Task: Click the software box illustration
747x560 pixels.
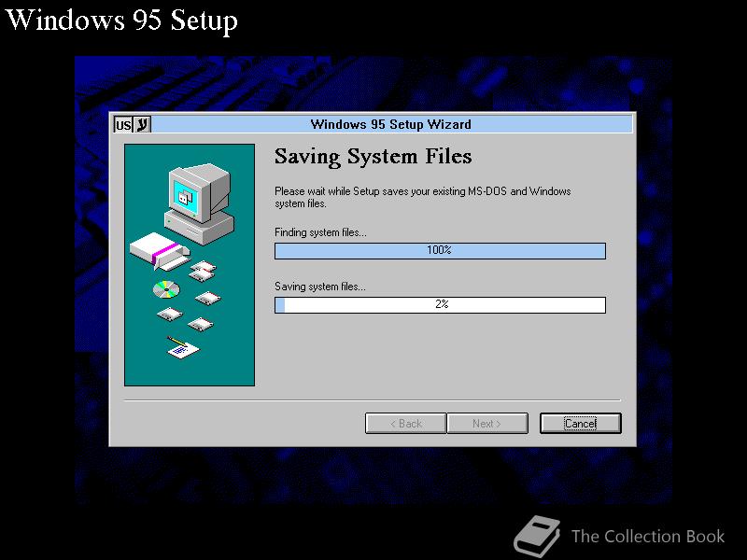Action: (x=159, y=251)
